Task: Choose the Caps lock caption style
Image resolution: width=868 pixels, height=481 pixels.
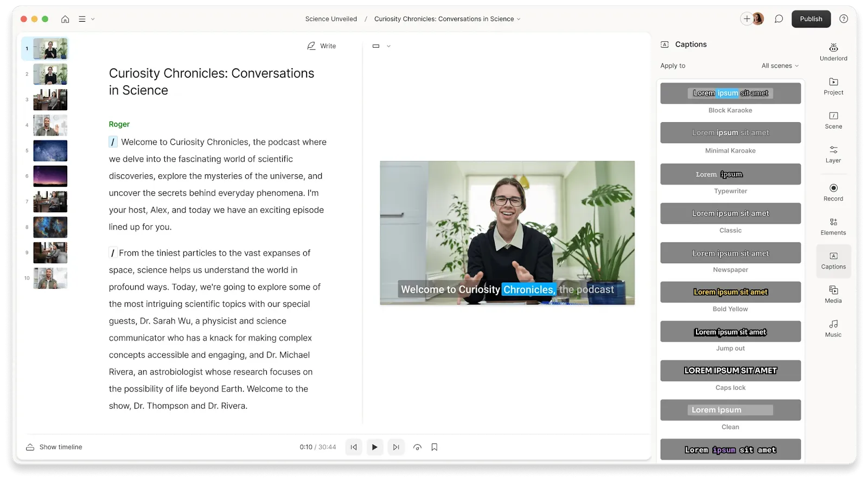Action: click(x=730, y=371)
